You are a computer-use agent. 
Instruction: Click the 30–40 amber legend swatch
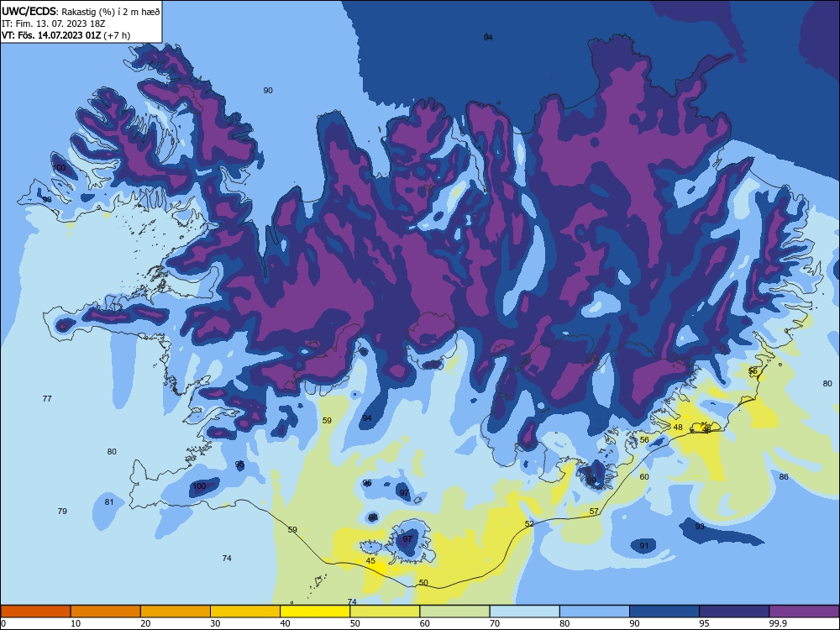point(245,612)
